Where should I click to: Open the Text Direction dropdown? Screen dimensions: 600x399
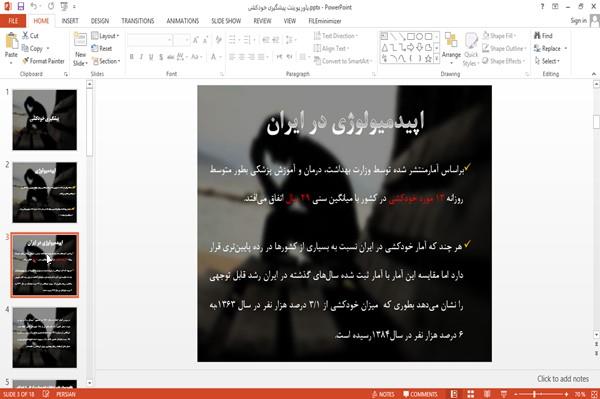click(x=336, y=36)
